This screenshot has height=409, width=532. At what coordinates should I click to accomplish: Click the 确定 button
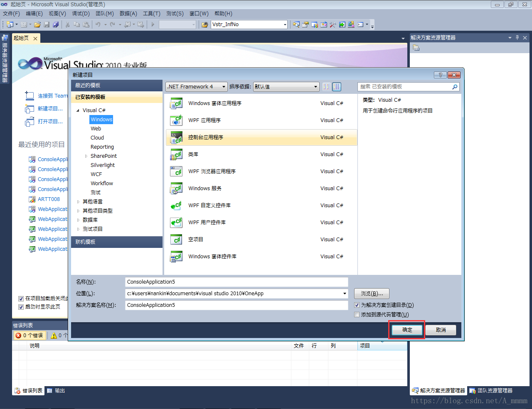tap(407, 330)
